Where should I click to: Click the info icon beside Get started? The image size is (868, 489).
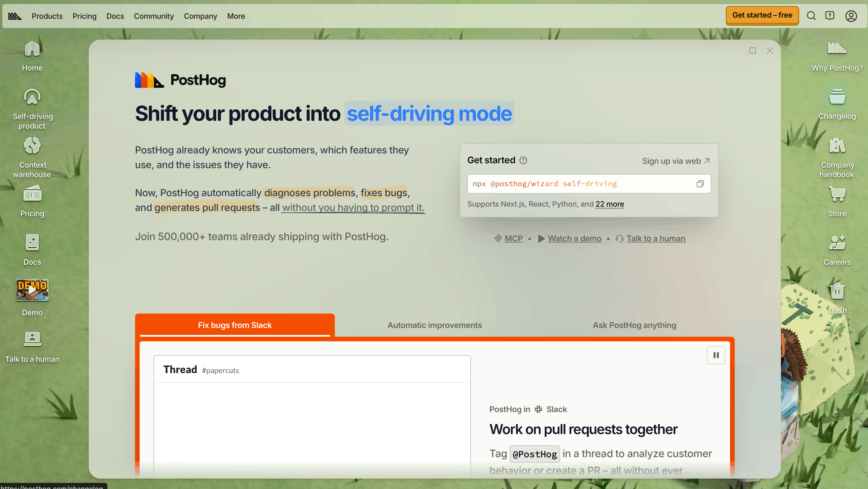tap(523, 160)
